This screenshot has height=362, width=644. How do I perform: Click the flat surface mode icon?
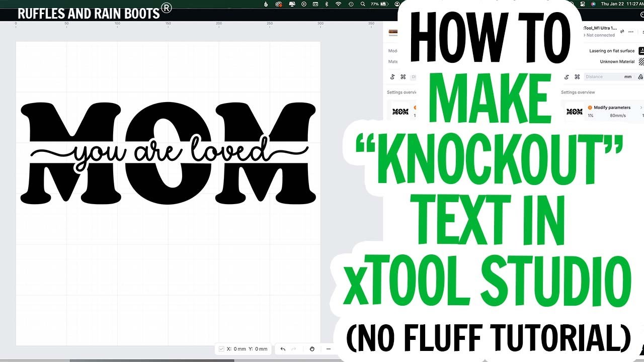pyautogui.click(x=641, y=51)
